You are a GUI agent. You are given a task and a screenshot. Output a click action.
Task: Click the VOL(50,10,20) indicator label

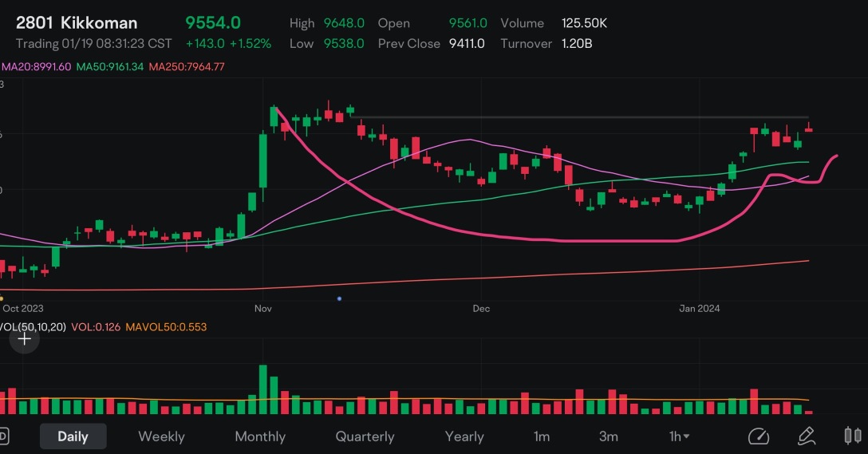click(x=33, y=326)
